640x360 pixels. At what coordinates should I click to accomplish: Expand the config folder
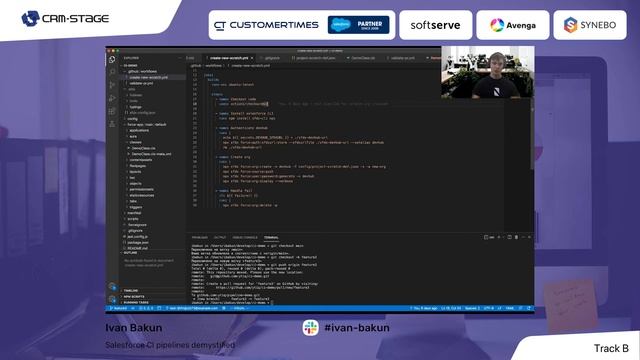point(132,119)
